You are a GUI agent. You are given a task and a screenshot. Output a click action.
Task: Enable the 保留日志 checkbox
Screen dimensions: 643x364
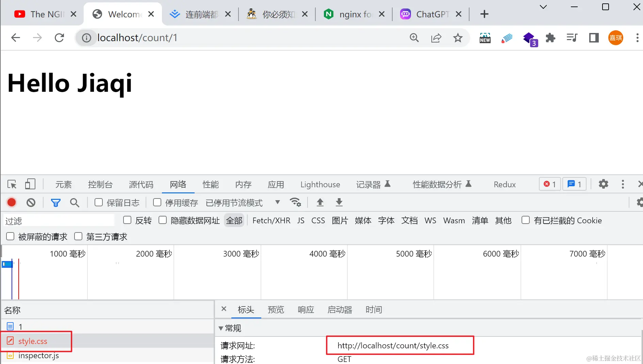tap(99, 203)
